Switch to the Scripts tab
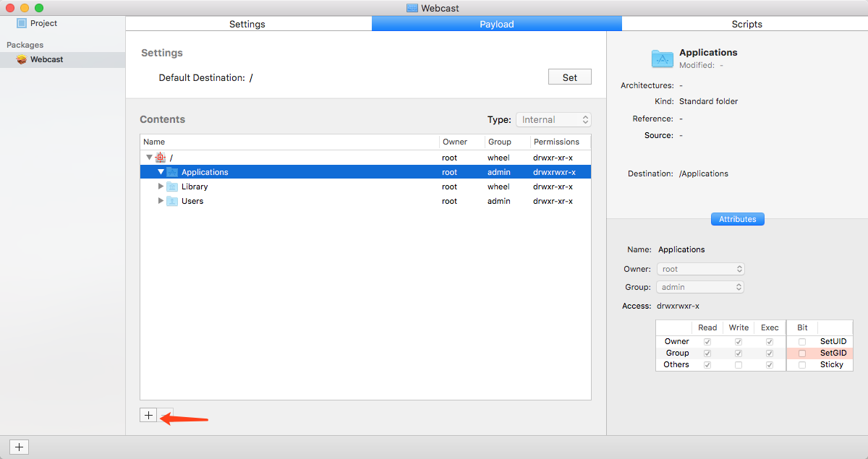 [746, 24]
